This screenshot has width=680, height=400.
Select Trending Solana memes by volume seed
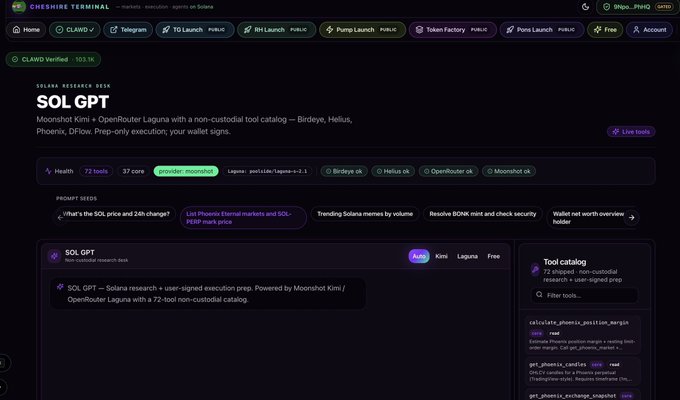365,214
